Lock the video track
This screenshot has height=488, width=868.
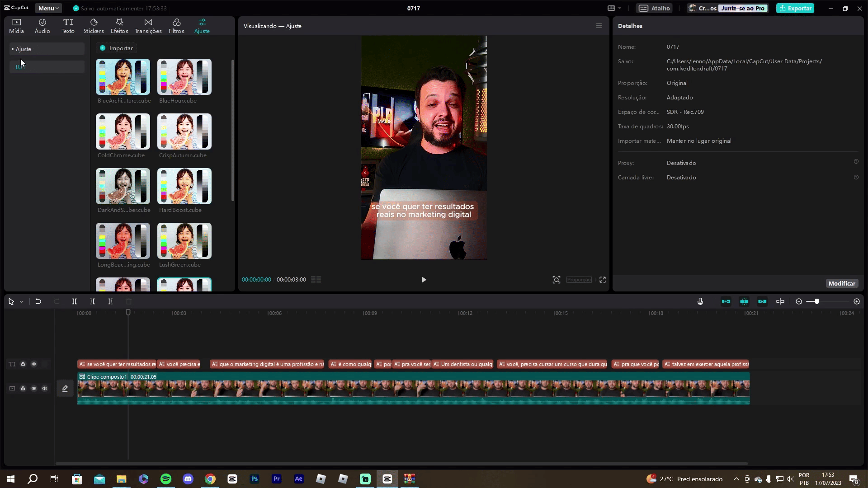[x=23, y=389]
